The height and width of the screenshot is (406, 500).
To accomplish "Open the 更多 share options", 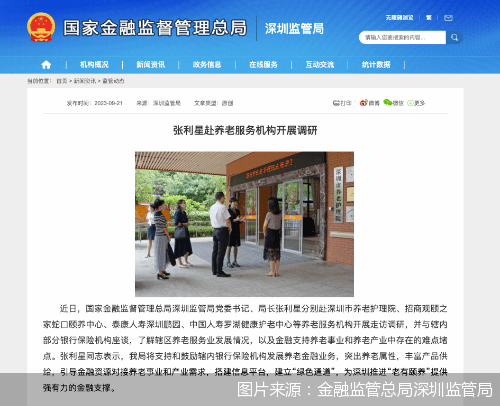I will (x=416, y=103).
